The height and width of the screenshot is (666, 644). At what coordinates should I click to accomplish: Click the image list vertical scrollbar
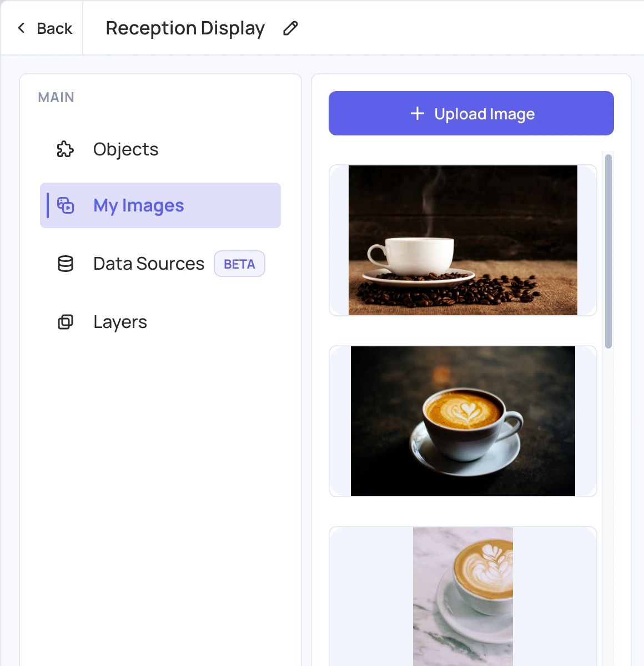click(608, 251)
